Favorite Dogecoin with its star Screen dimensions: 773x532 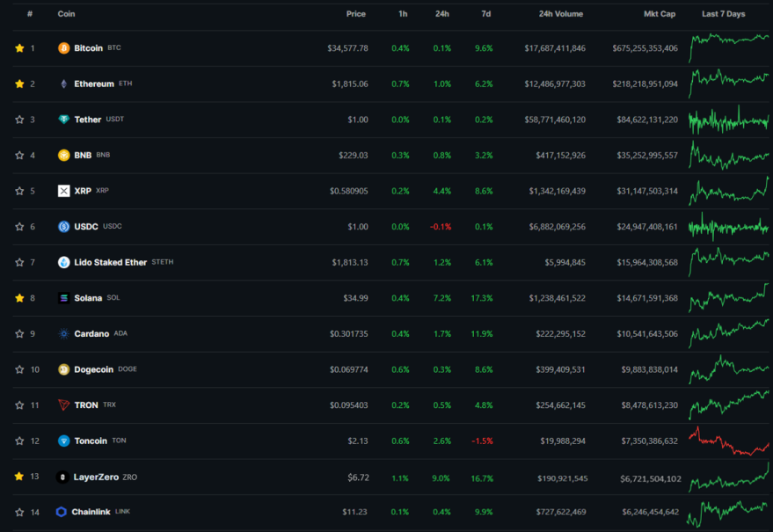pos(19,369)
